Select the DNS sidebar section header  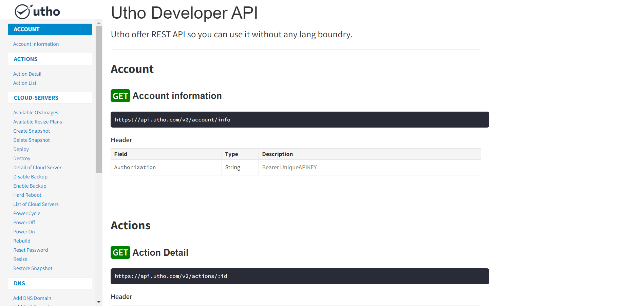pyautogui.click(x=50, y=283)
